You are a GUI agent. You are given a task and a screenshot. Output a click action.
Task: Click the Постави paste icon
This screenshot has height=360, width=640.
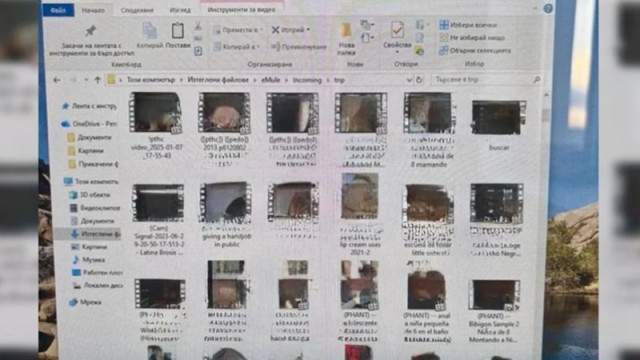[178, 31]
